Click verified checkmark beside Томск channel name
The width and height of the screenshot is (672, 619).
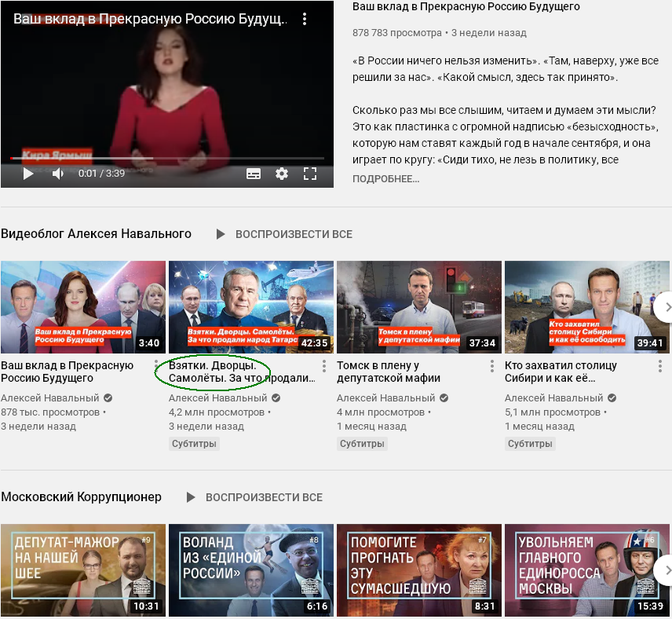pos(444,398)
